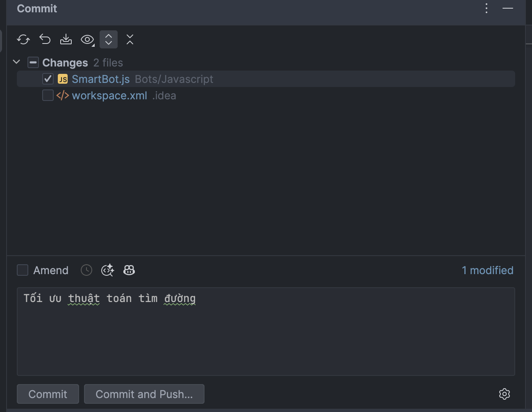
Task: Click the Commit and Push button
Action: coord(144,394)
